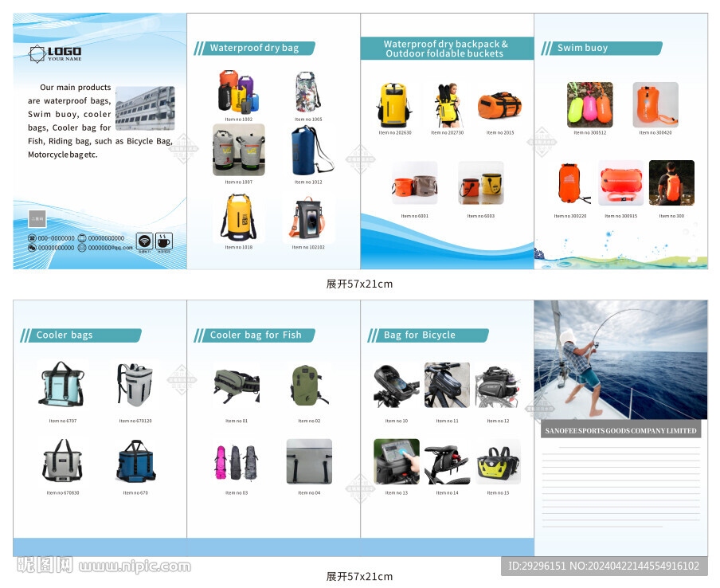
Task: Select the Item no 102102 phone pouch image
Action: 308,218
